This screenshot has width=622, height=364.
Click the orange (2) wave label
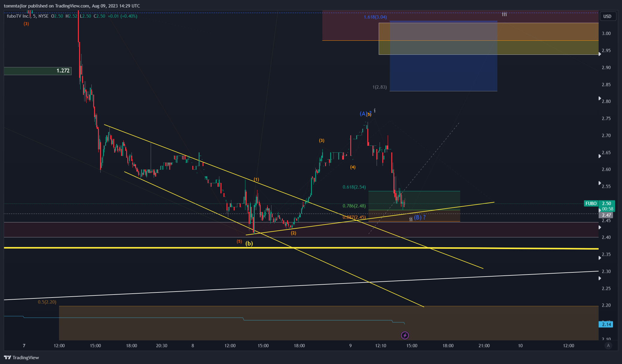(294, 233)
